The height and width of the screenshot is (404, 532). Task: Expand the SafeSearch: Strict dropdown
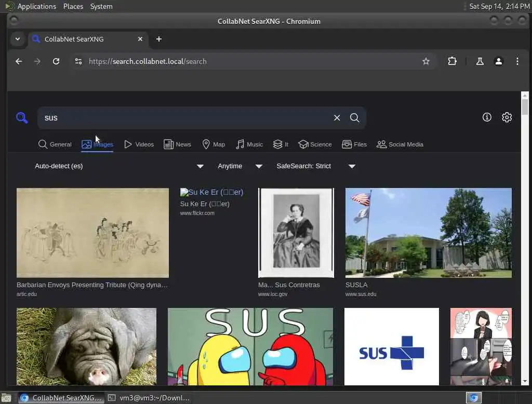[315, 166]
